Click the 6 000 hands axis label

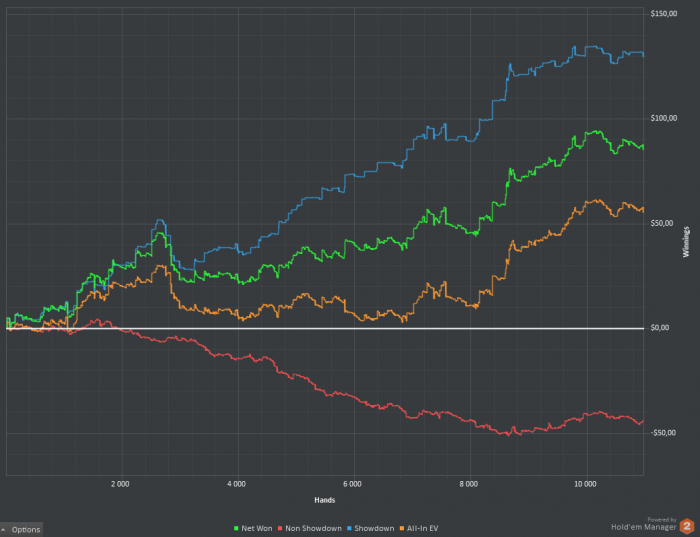click(352, 484)
